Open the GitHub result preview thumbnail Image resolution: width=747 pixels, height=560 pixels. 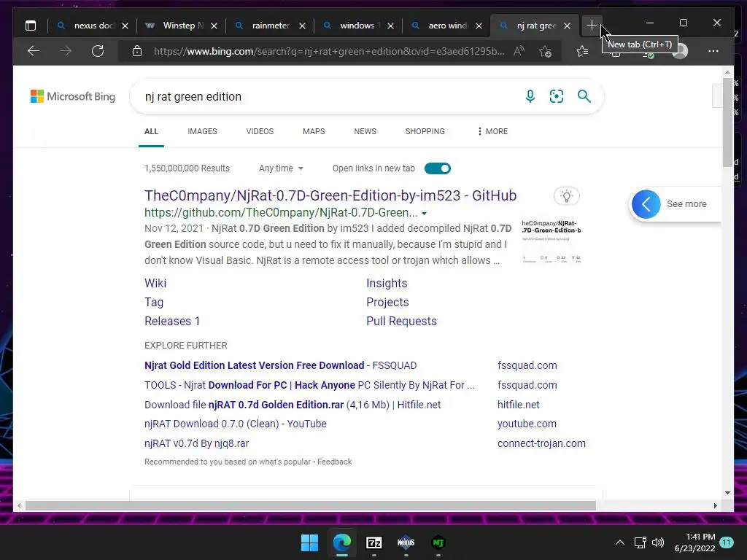[551, 241]
